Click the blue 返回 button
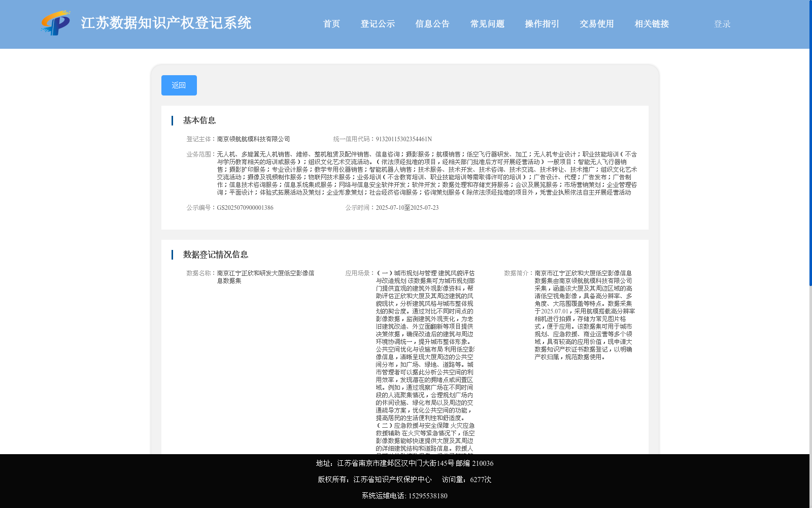The width and height of the screenshot is (812, 508). point(179,85)
